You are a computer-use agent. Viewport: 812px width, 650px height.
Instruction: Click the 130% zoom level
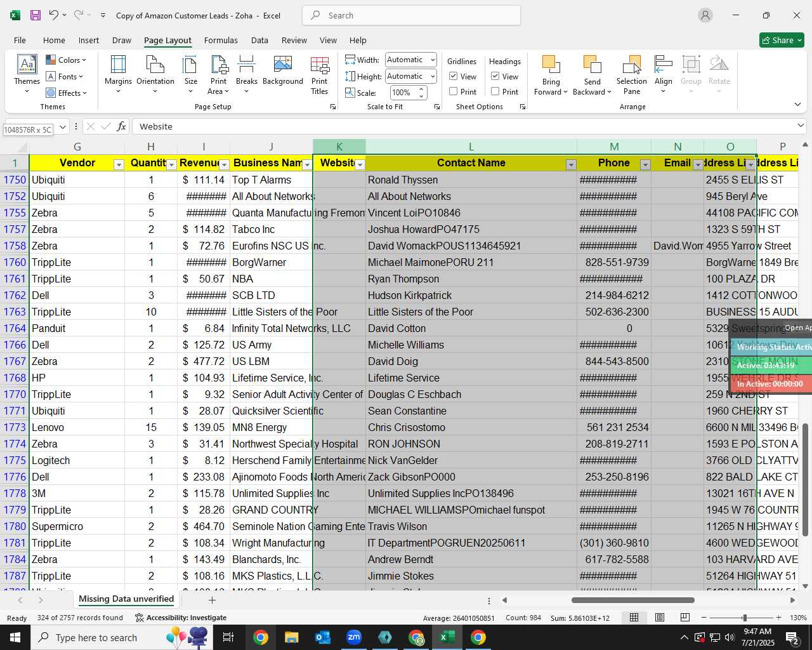pos(798,618)
